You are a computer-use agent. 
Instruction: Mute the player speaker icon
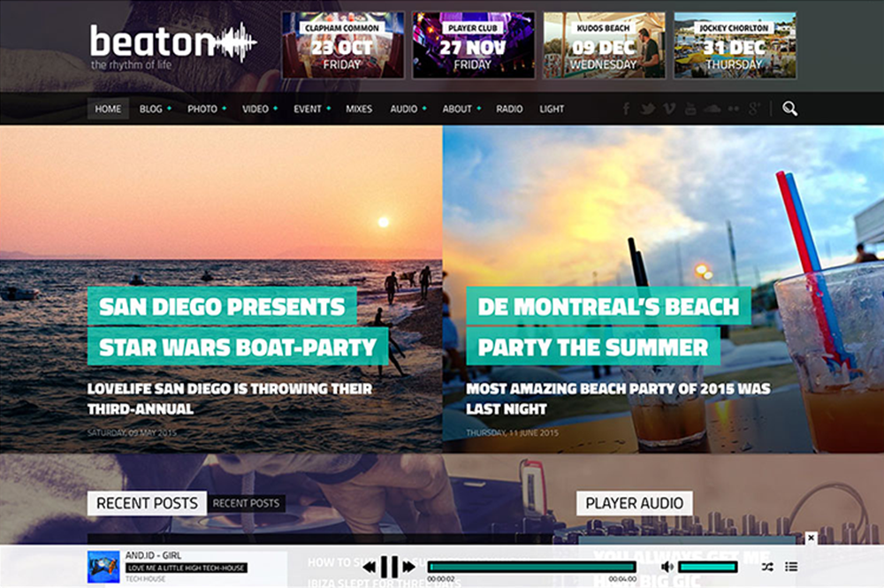[x=667, y=567]
